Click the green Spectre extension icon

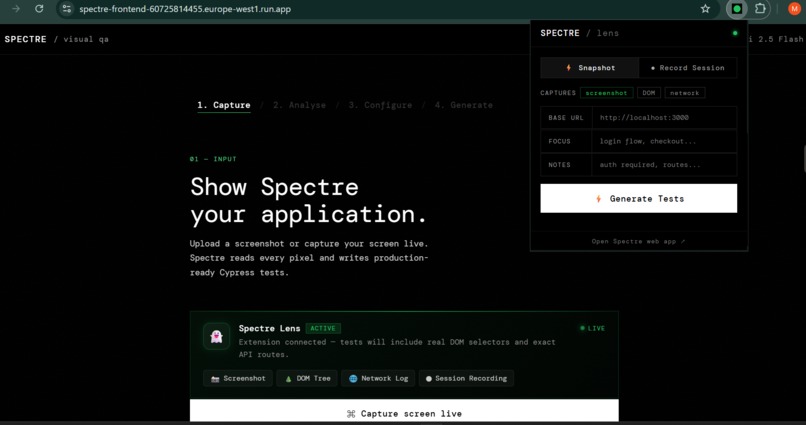pyautogui.click(x=737, y=9)
